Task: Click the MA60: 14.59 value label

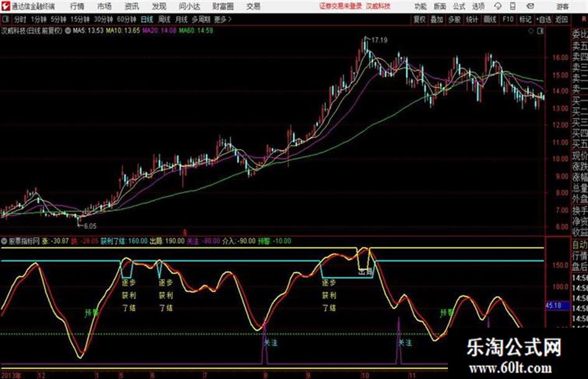Action: click(196, 30)
